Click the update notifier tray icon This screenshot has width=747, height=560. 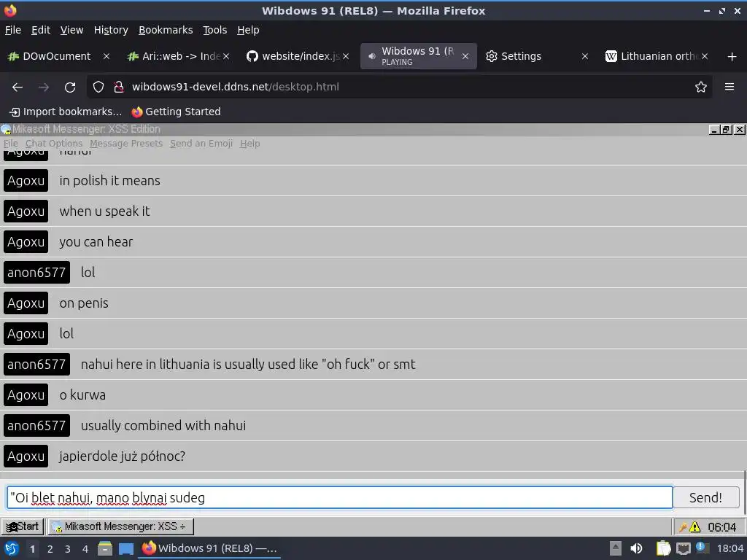coord(701,548)
